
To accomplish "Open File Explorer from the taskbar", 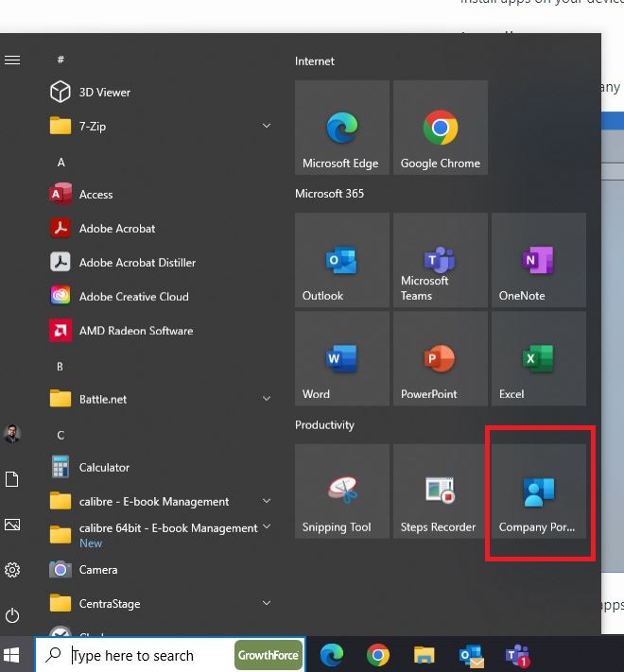I will point(425,655).
